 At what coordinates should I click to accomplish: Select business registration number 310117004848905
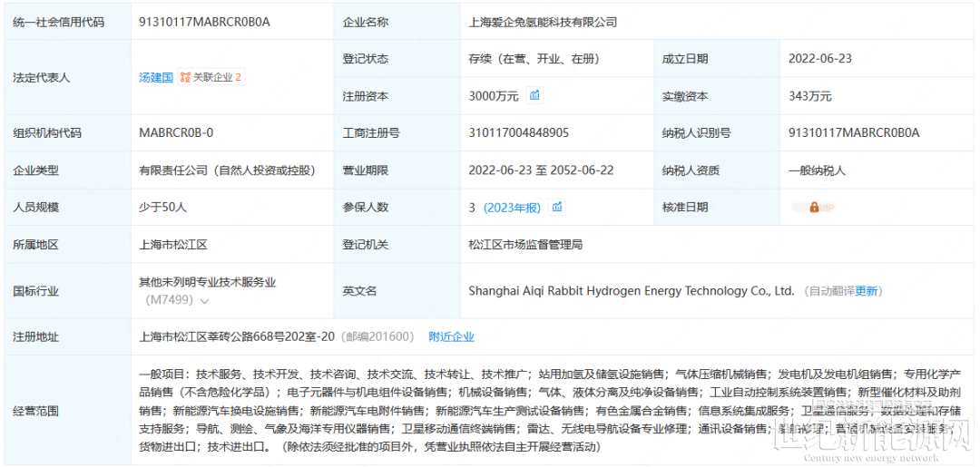(x=518, y=133)
